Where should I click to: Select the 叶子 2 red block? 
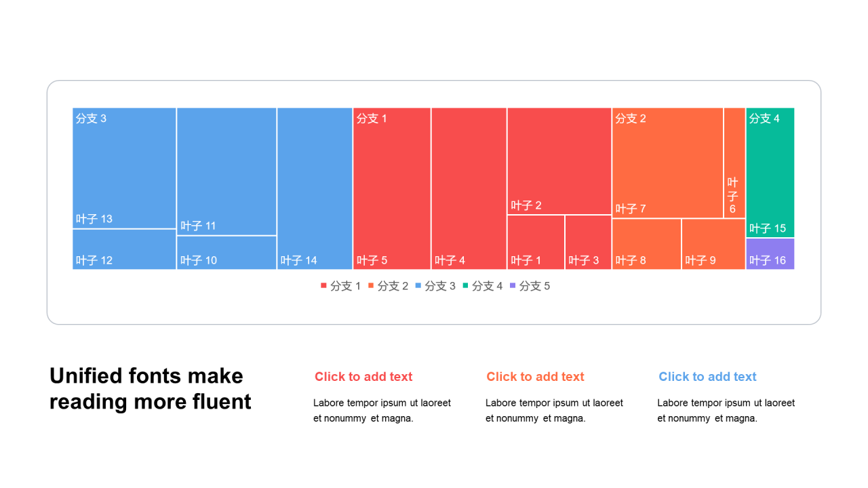pyautogui.click(x=559, y=161)
